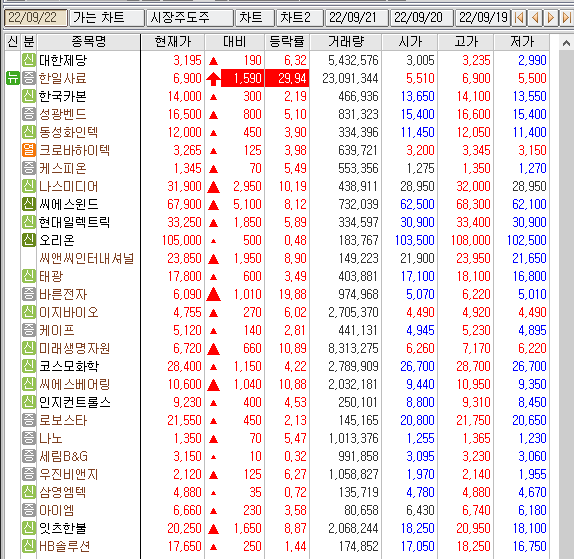Jump to last date navigation arrow

[x=566, y=18]
